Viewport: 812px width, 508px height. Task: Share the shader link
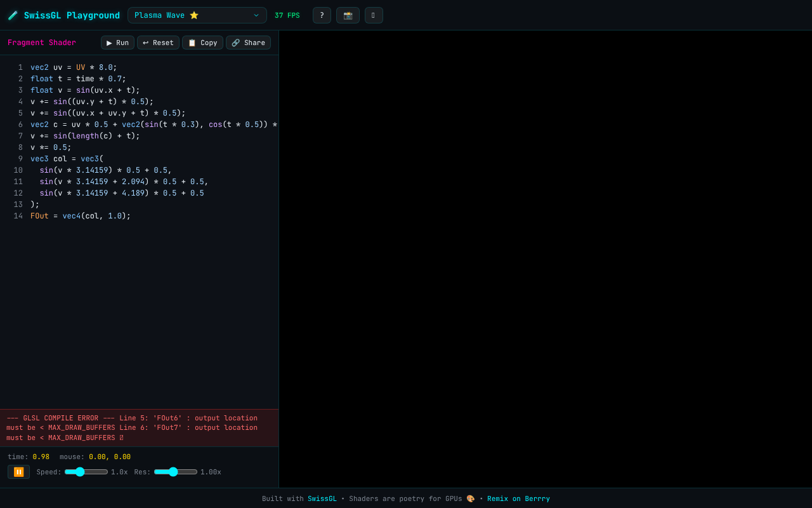click(x=248, y=43)
